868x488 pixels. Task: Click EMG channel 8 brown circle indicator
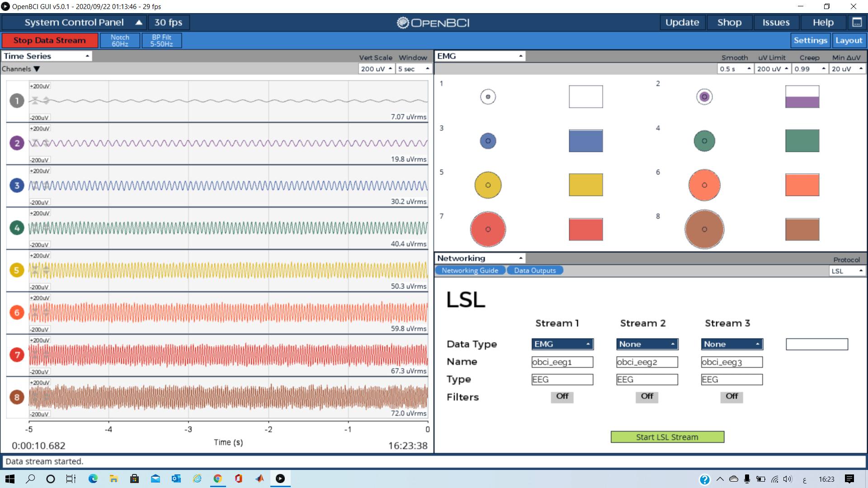[x=704, y=229]
